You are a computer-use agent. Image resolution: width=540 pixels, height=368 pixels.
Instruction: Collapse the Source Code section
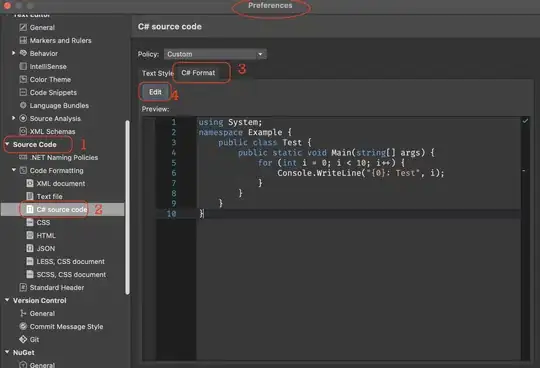pyautogui.click(x=7, y=144)
